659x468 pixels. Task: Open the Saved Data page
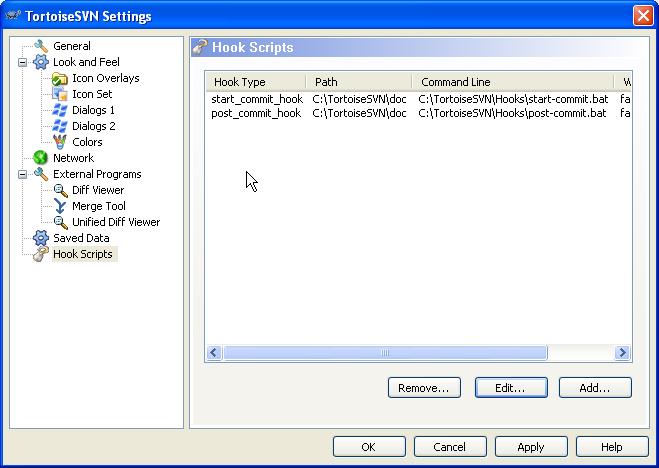(x=81, y=238)
